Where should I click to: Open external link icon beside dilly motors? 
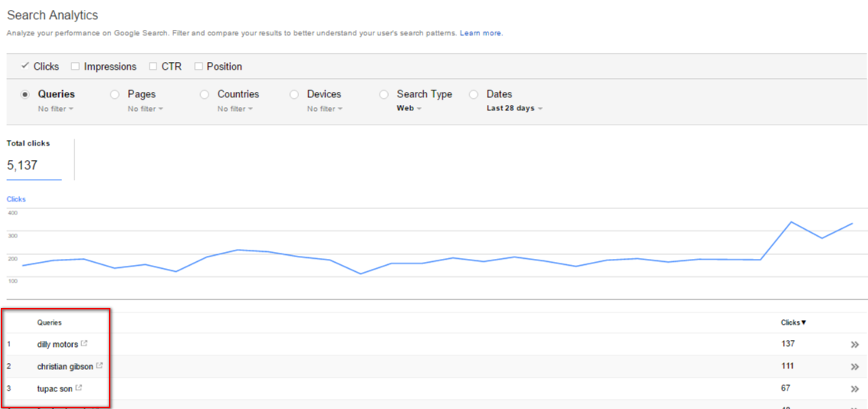(84, 344)
